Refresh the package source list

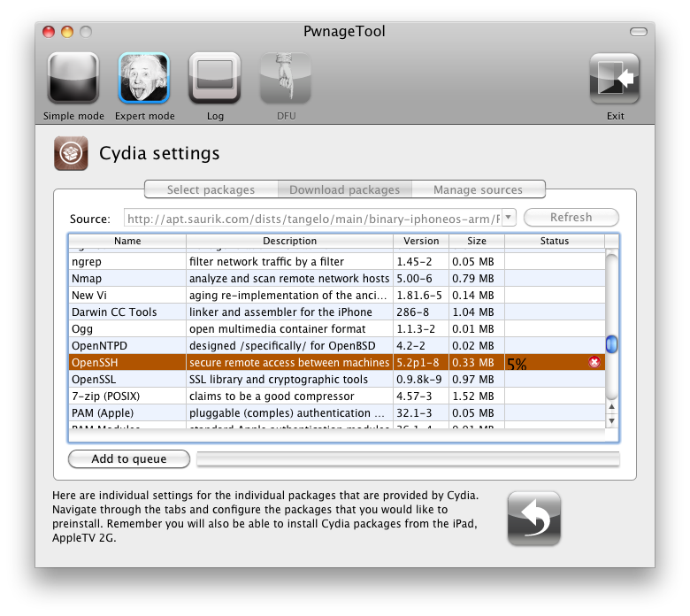(x=571, y=218)
